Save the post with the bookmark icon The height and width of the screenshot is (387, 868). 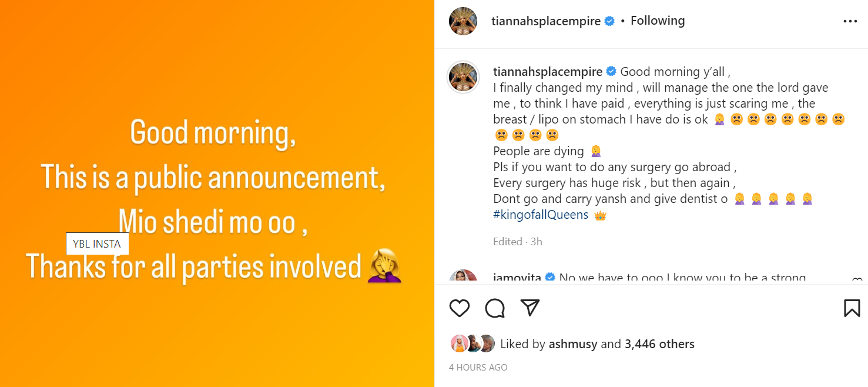click(x=852, y=308)
